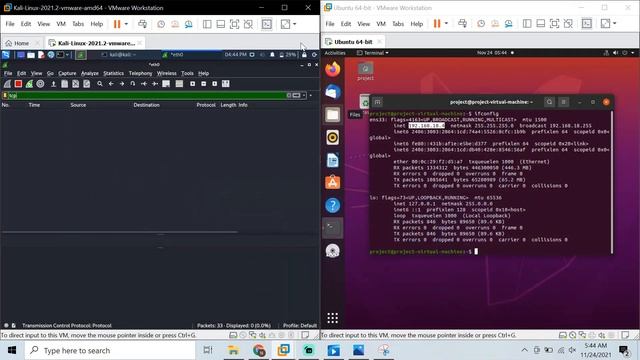Viewport: 640px width, 360px height.
Task: Open Wireshark capture options gear icon
Action: pos(40,84)
